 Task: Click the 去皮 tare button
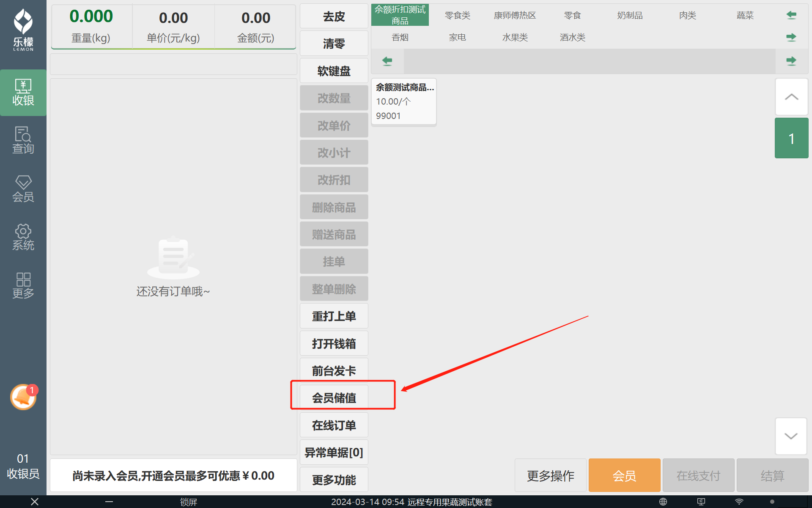pyautogui.click(x=334, y=17)
